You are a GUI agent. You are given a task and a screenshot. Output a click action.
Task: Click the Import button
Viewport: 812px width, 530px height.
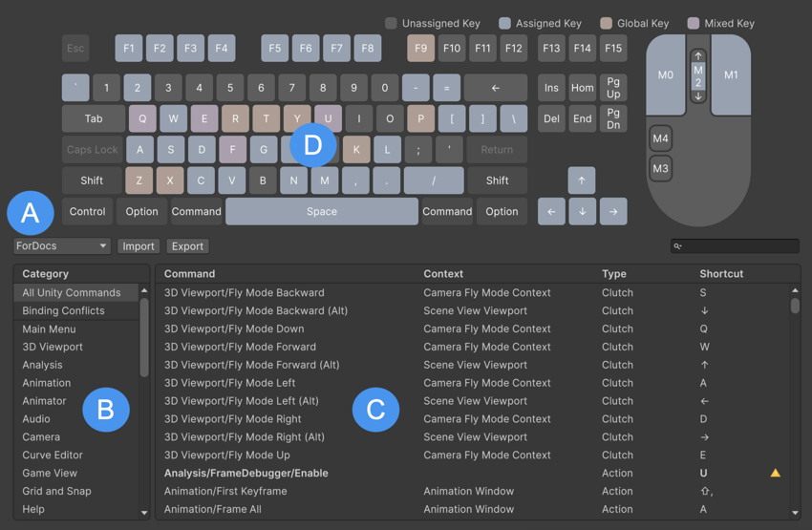tap(139, 246)
